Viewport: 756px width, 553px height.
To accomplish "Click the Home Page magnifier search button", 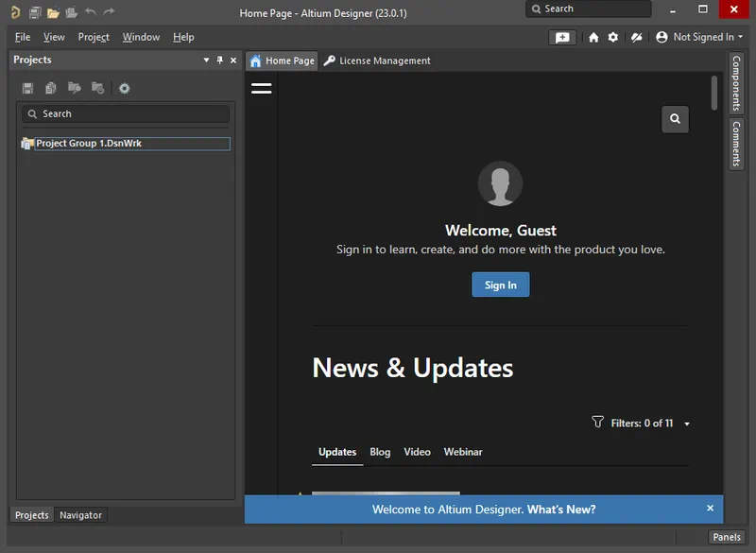I will [675, 119].
